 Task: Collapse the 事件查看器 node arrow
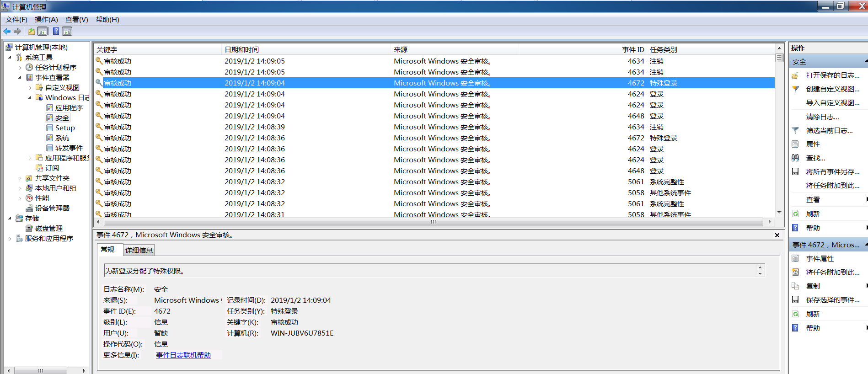point(20,77)
